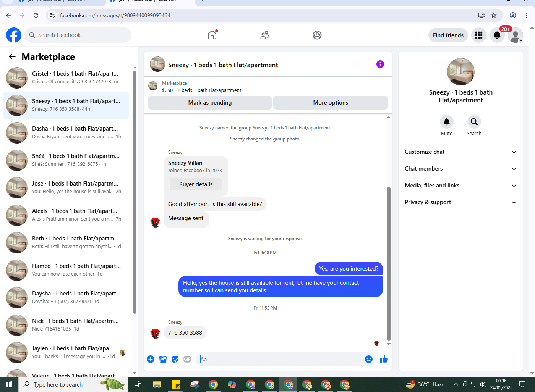Open Hamed conversation in chat list
535x392 pixels.
point(66,270)
